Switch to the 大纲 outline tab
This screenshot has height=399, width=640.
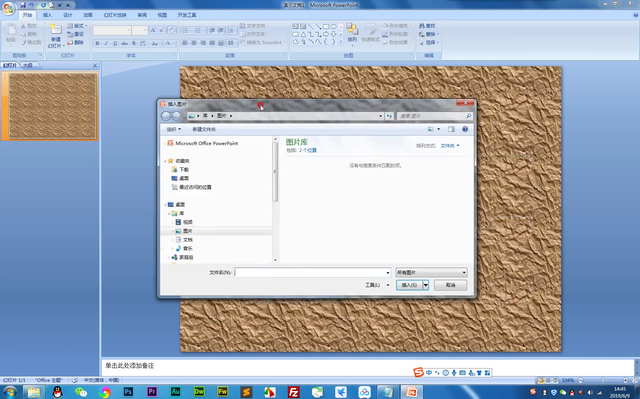(x=28, y=65)
